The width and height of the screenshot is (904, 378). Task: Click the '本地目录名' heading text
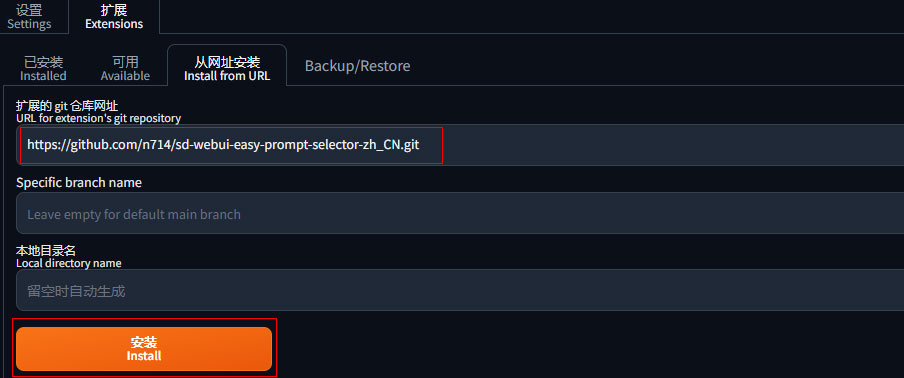46,251
